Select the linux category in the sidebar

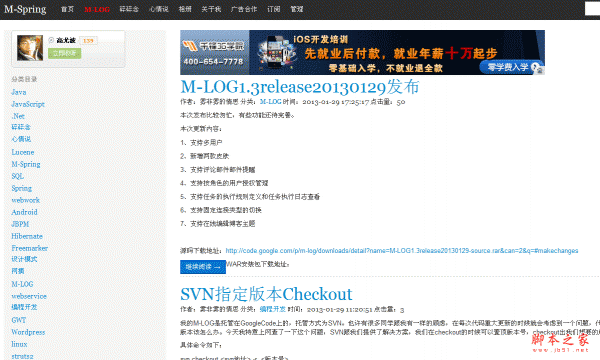coord(19,344)
